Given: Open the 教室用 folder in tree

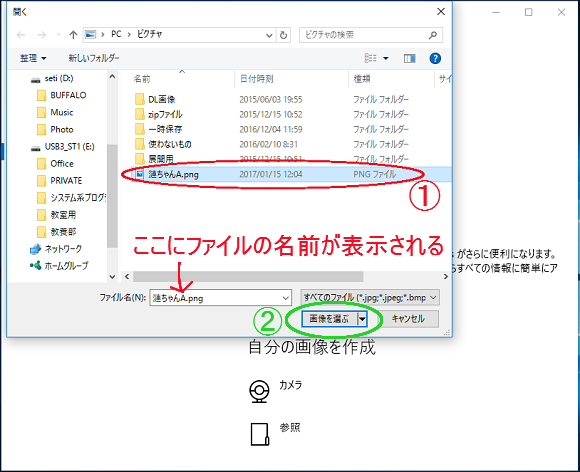Looking at the screenshot, I should [56, 215].
